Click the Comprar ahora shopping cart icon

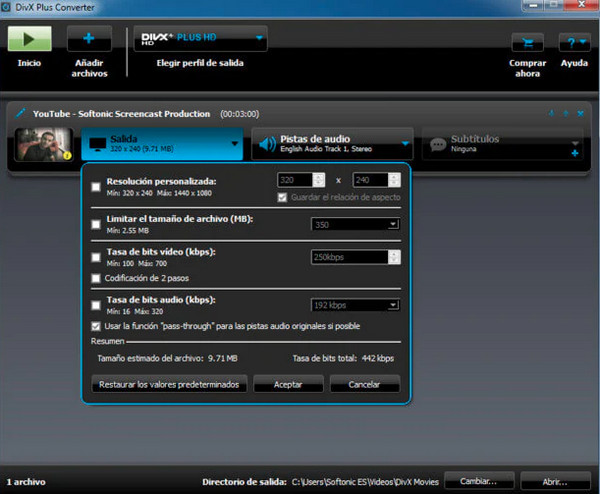[528, 42]
